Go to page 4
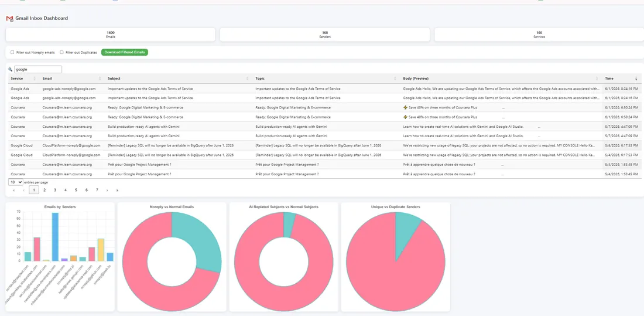The image size is (644, 316). click(66, 190)
